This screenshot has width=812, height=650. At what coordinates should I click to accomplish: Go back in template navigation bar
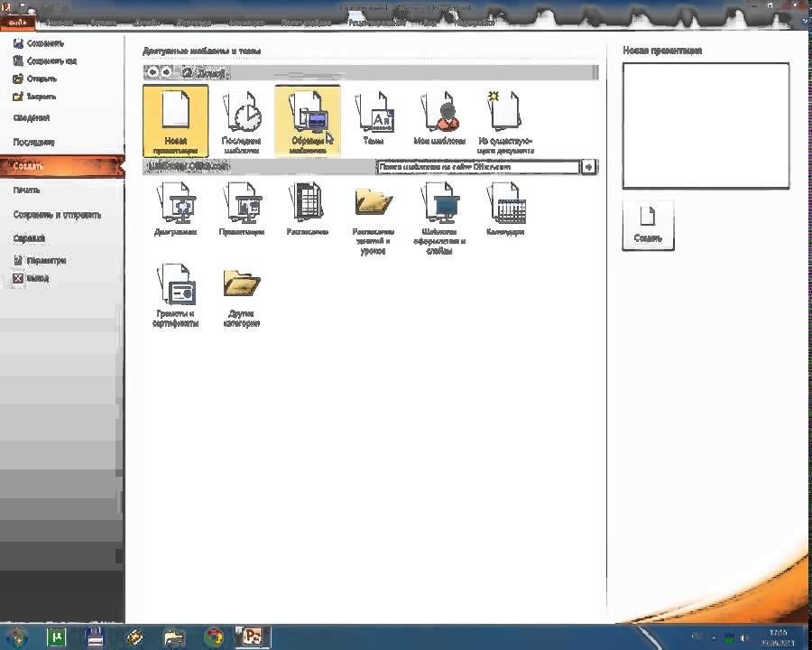tap(152, 72)
